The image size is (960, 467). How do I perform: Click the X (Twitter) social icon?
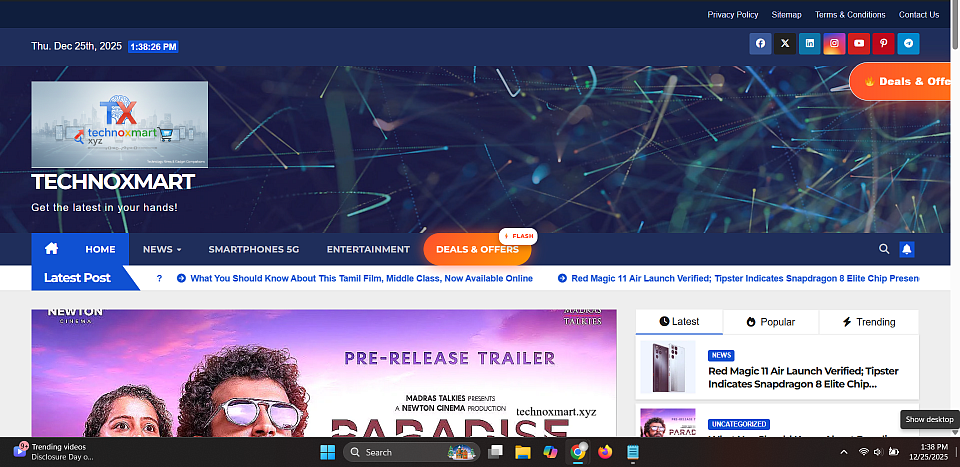(x=785, y=43)
